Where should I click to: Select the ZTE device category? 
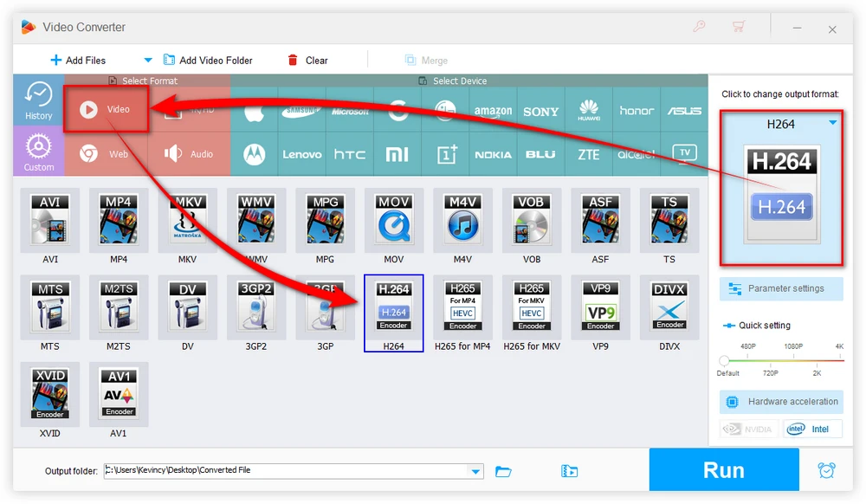point(589,154)
